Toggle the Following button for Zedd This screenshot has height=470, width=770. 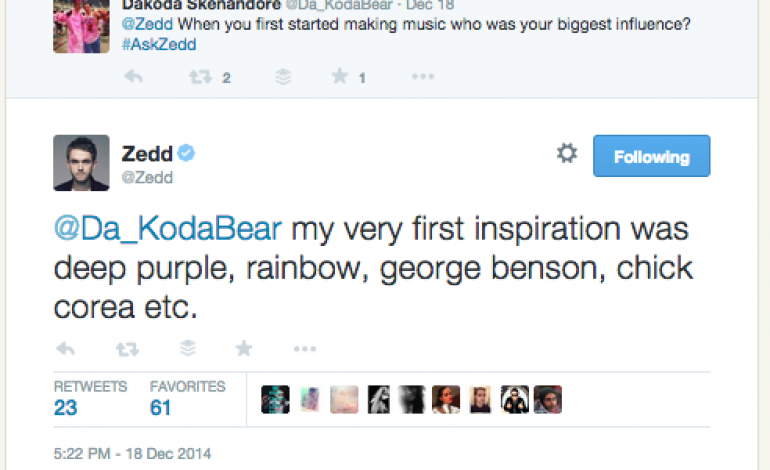click(x=651, y=156)
